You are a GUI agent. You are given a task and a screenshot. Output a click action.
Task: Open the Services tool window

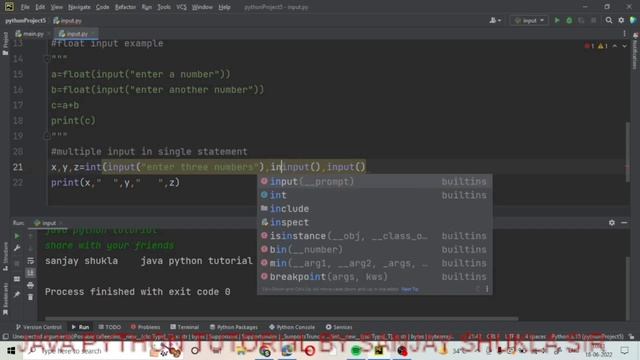(339, 327)
